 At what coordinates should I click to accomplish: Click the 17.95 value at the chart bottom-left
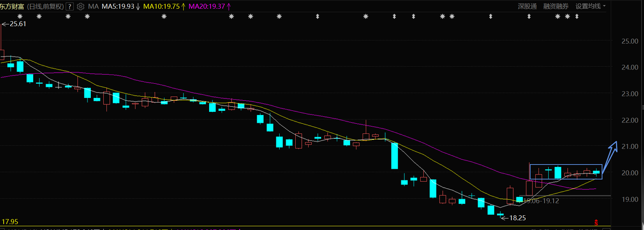click(x=9, y=221)
